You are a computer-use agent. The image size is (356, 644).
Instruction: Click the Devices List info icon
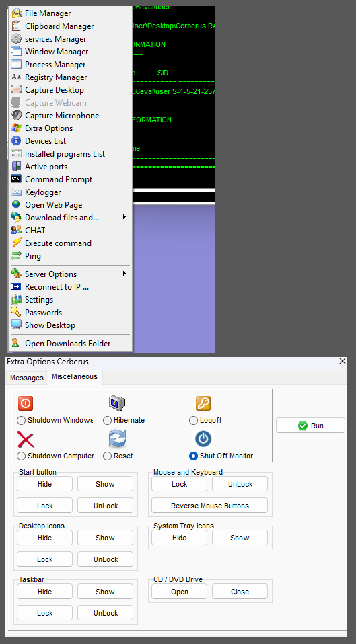click(16, 141)
